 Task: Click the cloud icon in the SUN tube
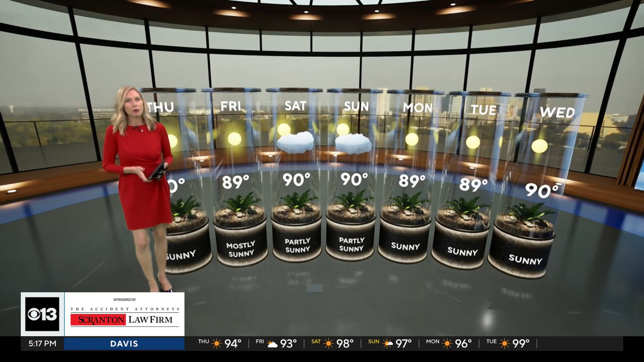tap(354, 144)
